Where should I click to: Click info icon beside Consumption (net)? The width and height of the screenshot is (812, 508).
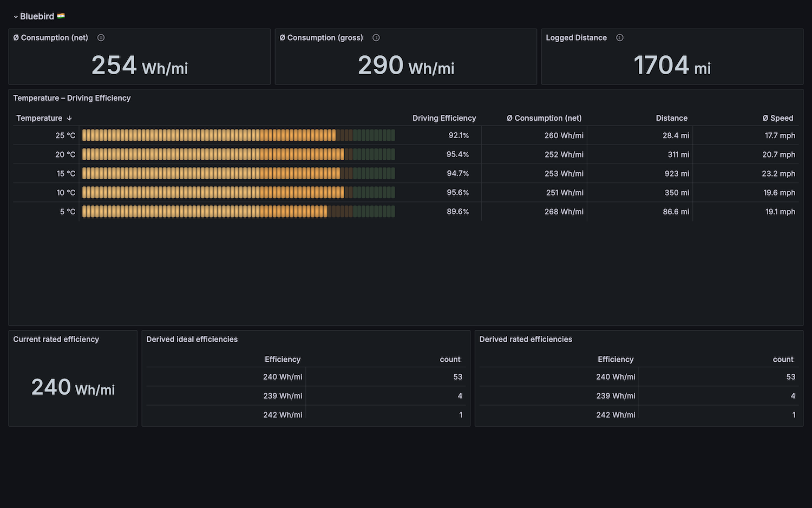(x=101, y=38)
